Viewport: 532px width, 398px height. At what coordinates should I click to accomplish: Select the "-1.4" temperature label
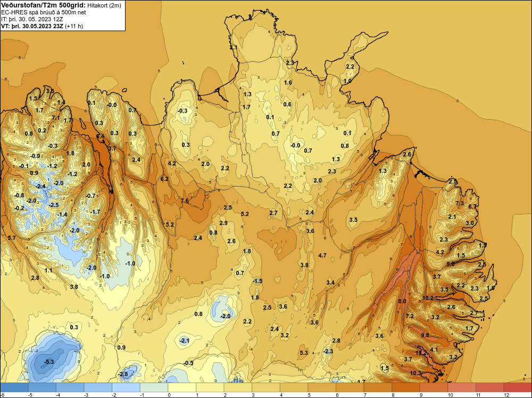pyautogui.click(x=62, y=214)
